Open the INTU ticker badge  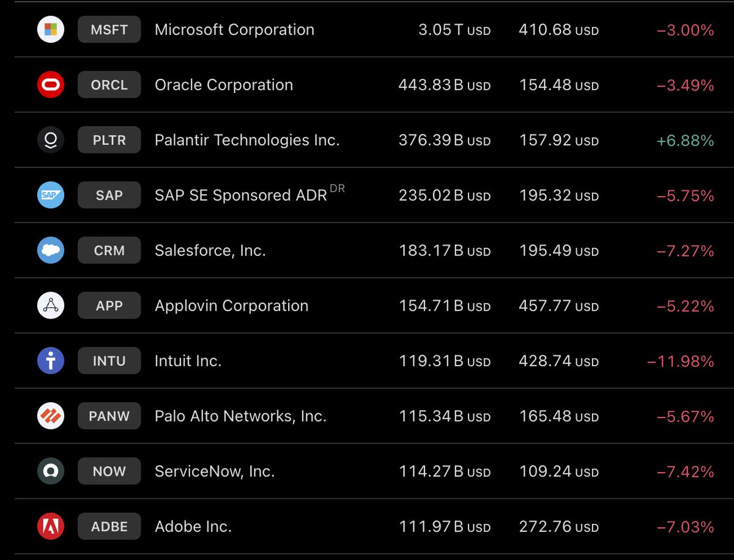(109, 361)
